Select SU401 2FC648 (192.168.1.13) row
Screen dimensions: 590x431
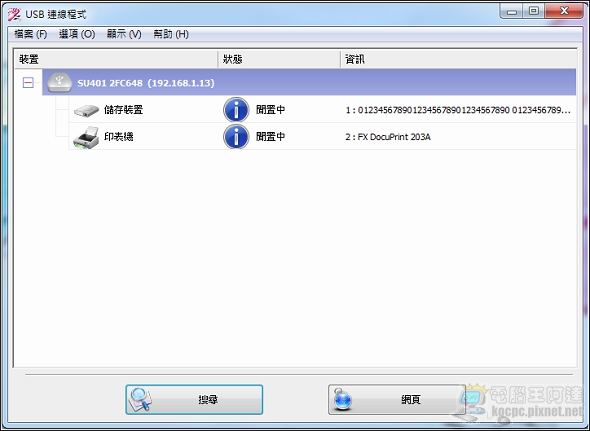[309, 82]
